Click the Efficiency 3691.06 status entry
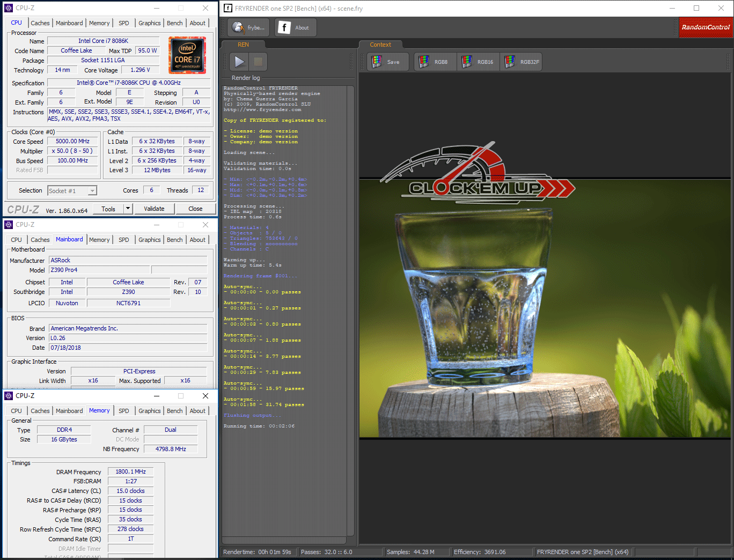The image size is (734, 560). tap(493, 552)
